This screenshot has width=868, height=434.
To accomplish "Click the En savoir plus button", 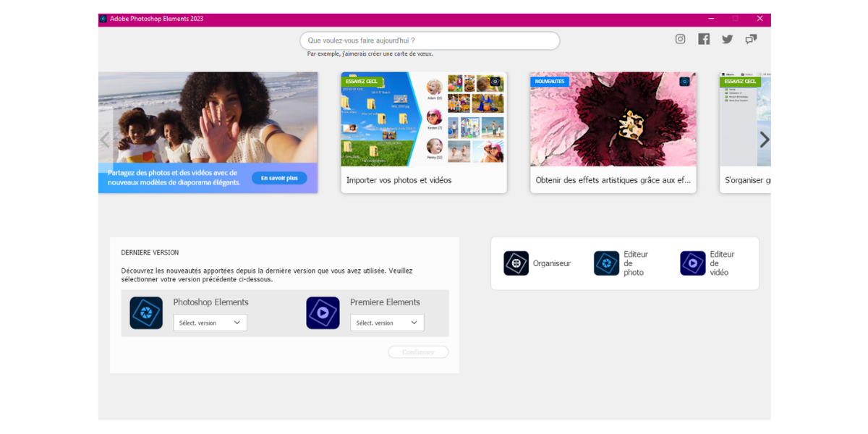I will coord(279,178).
